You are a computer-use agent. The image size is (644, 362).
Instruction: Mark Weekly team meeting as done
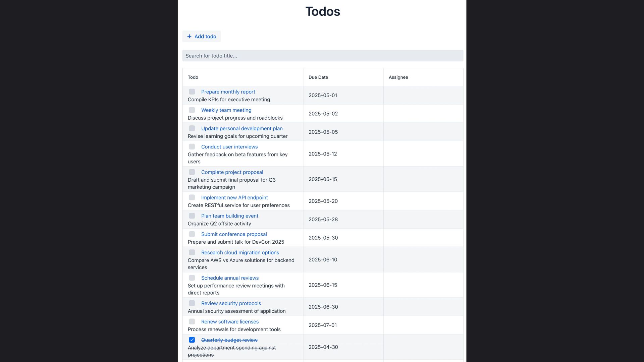(x=192, y=110)
